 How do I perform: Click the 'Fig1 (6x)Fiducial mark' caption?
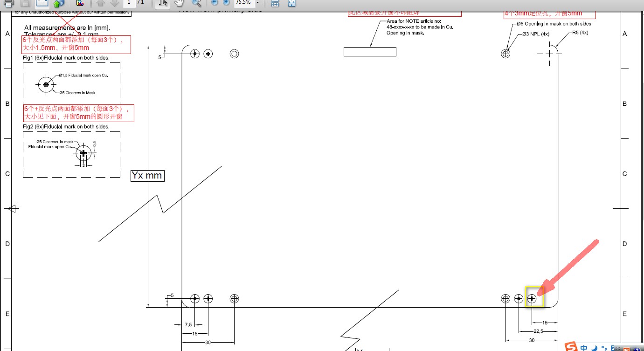(x=66, y=58)
